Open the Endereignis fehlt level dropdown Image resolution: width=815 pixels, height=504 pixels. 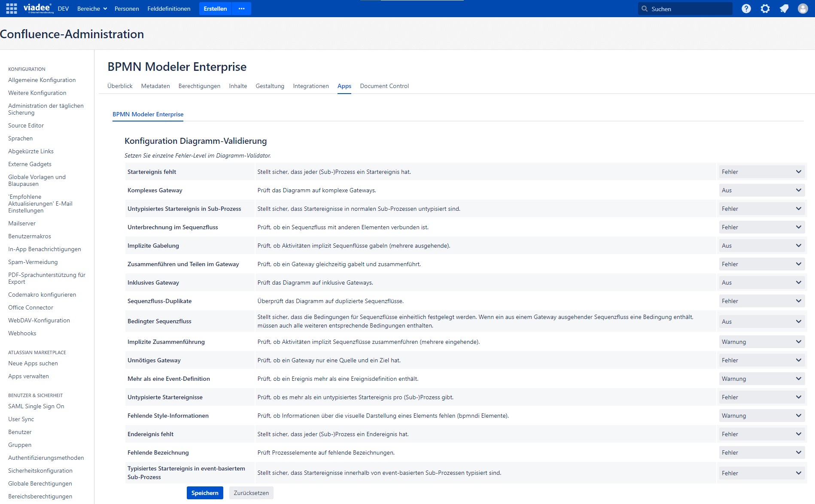pos(762,434)
